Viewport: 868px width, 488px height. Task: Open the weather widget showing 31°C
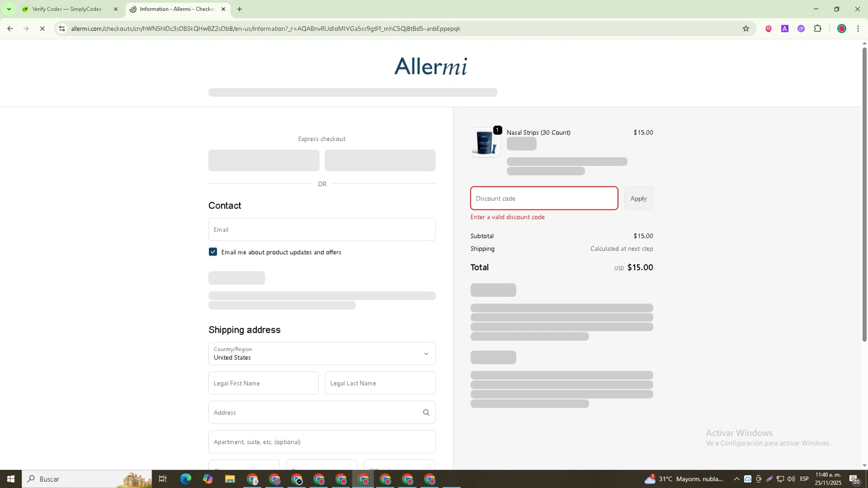[684, 479]
